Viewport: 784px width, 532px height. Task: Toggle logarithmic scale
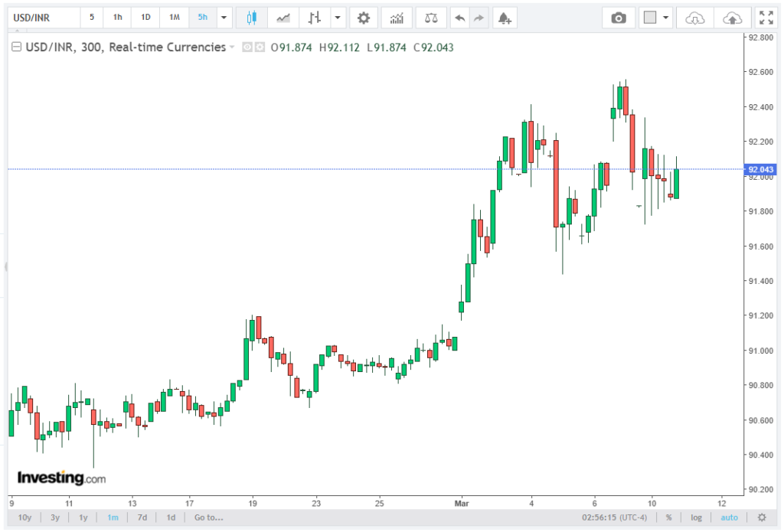(x=696, y=517)
